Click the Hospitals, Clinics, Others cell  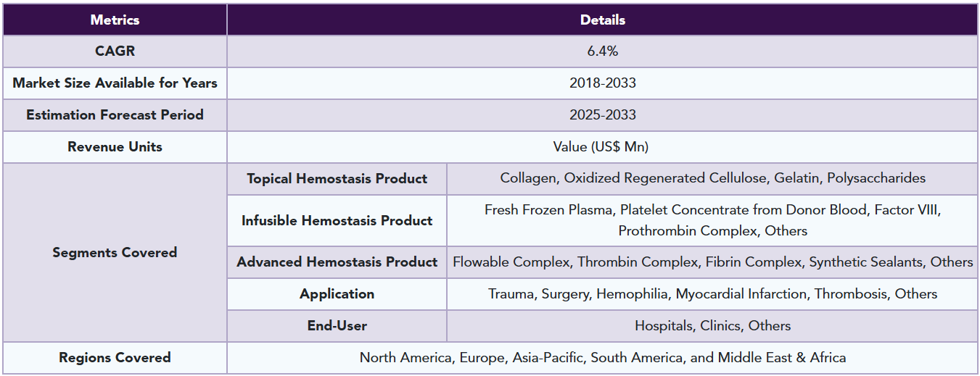(x=712, y=326)
